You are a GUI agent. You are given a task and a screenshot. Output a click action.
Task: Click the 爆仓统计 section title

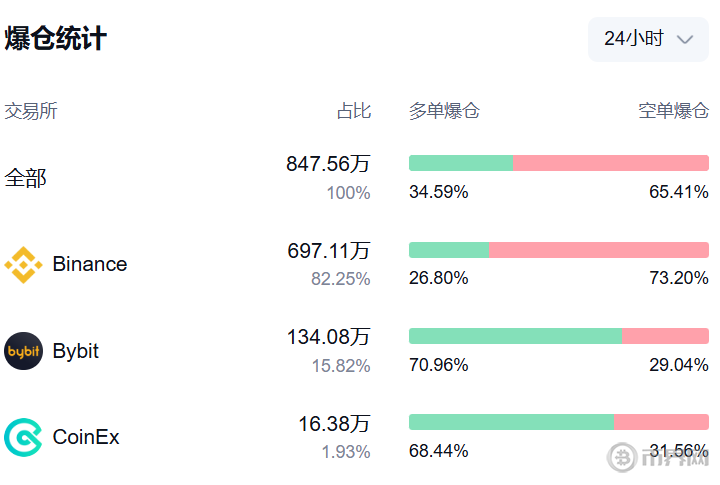tap(56, 38)
